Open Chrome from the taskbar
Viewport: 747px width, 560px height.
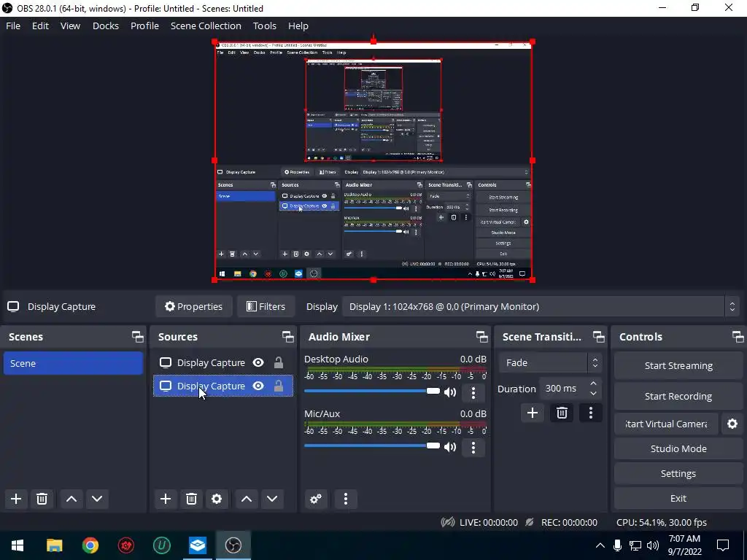[90, 545]
